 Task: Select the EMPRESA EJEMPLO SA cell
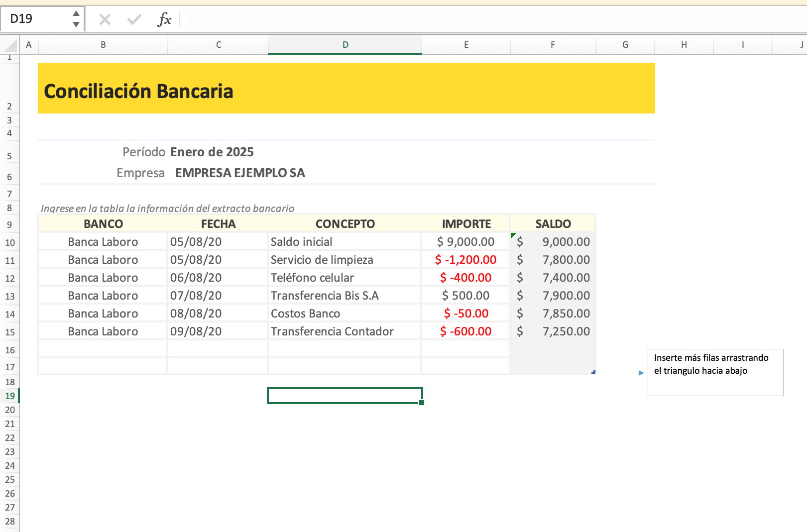click(240, 173)
